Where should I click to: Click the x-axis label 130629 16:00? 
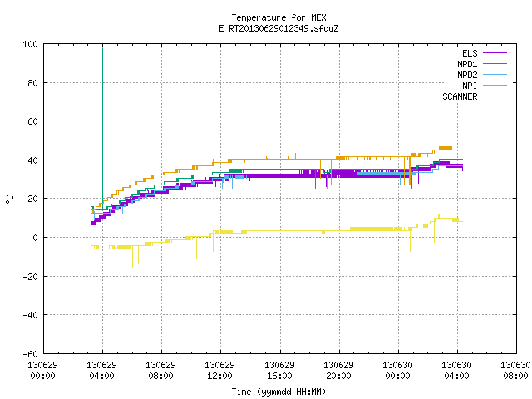[x=279, y=371]
